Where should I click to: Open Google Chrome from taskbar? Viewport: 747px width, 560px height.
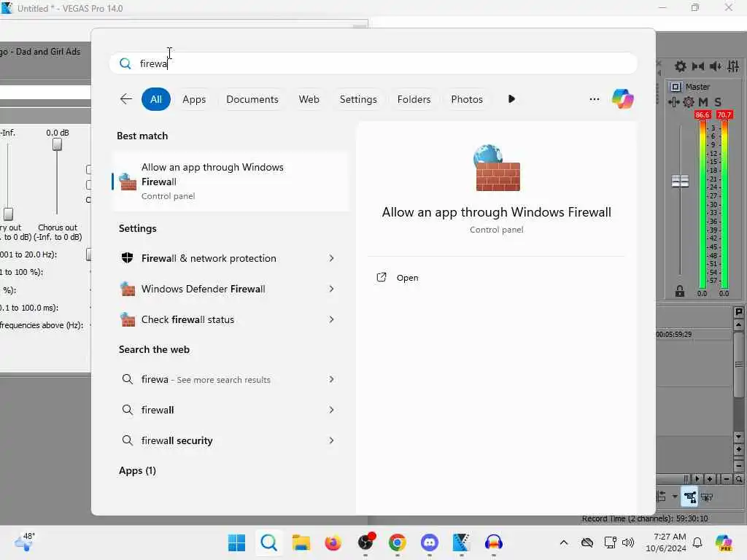coord(398,542)
